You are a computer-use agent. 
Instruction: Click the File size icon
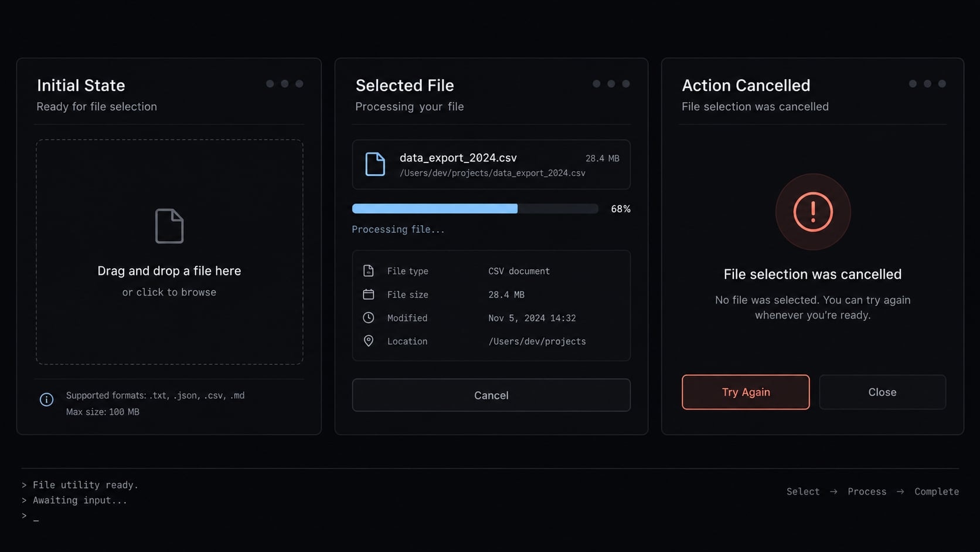(368, 294)
